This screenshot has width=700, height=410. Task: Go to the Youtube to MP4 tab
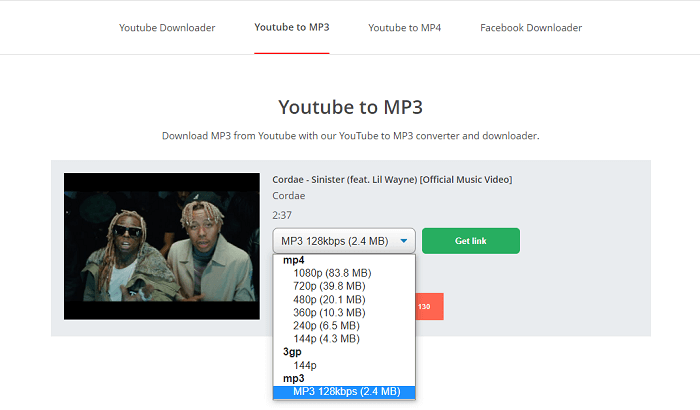click(x=404, y=27)
